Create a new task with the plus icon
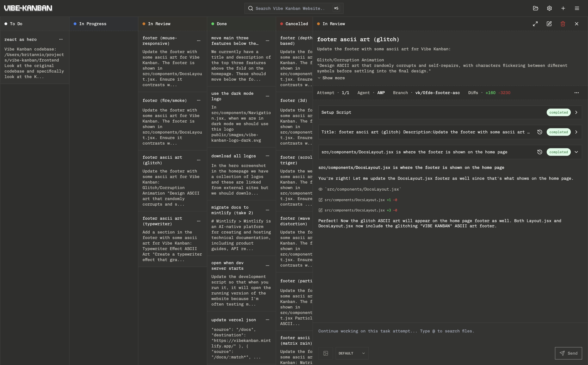588x365 pixels. tap(563, 8)
